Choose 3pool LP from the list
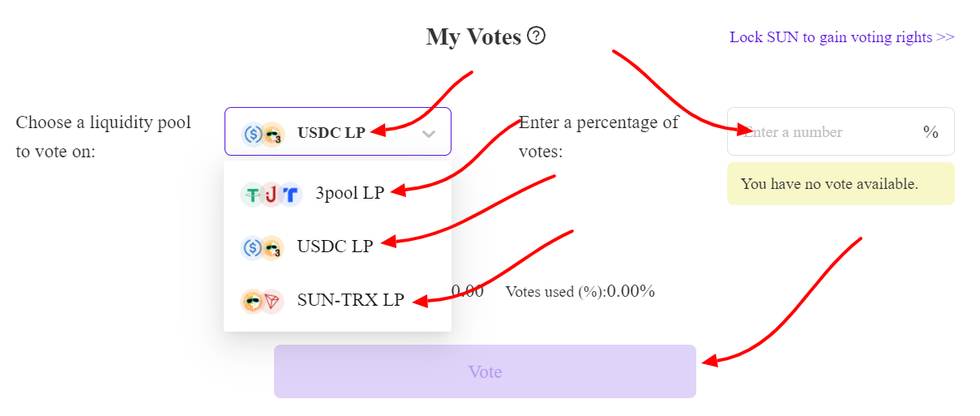This screenshot has height=416, width=980. (x=337, y=195)
